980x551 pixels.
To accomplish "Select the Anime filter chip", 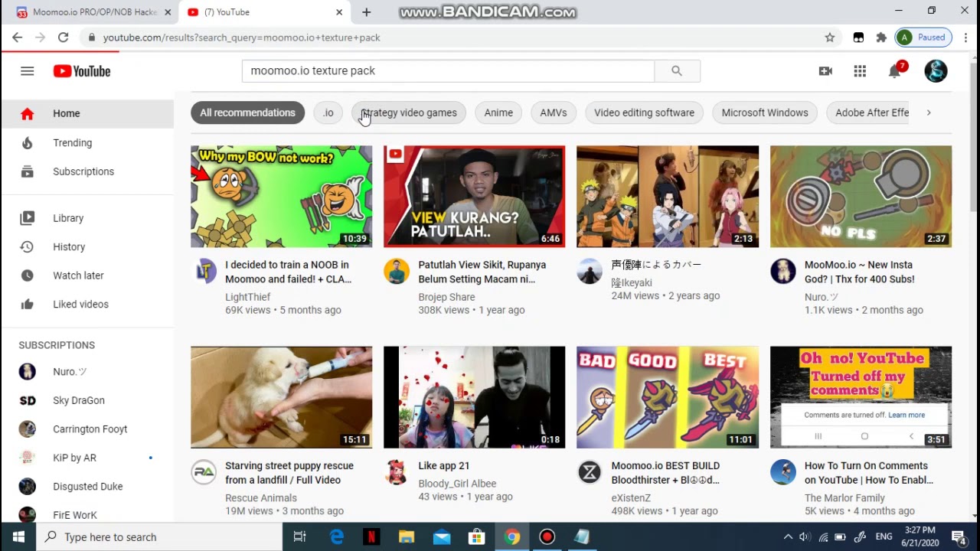I will pyautogui.click(x=498, y=112).
